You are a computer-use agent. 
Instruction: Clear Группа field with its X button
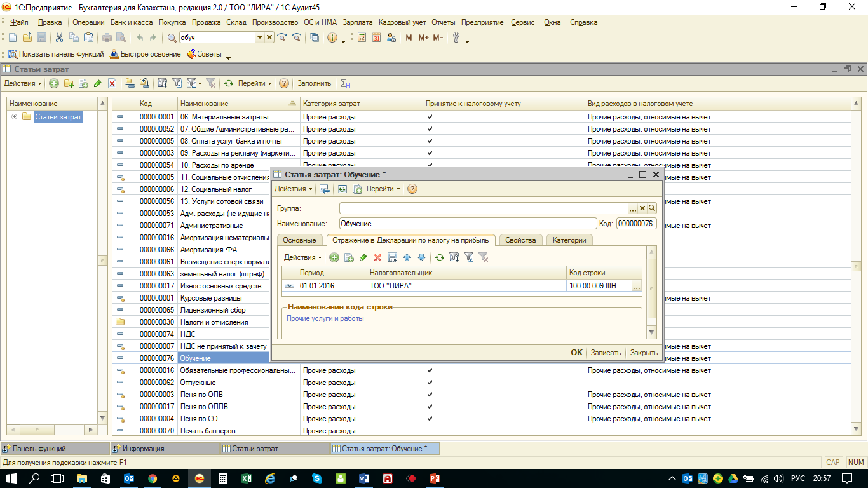(x=642, y=208)
